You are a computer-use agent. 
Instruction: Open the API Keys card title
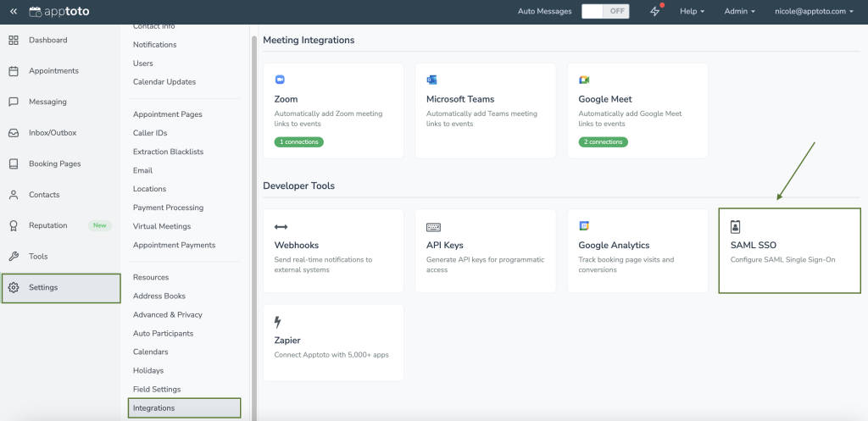(445, 245)
